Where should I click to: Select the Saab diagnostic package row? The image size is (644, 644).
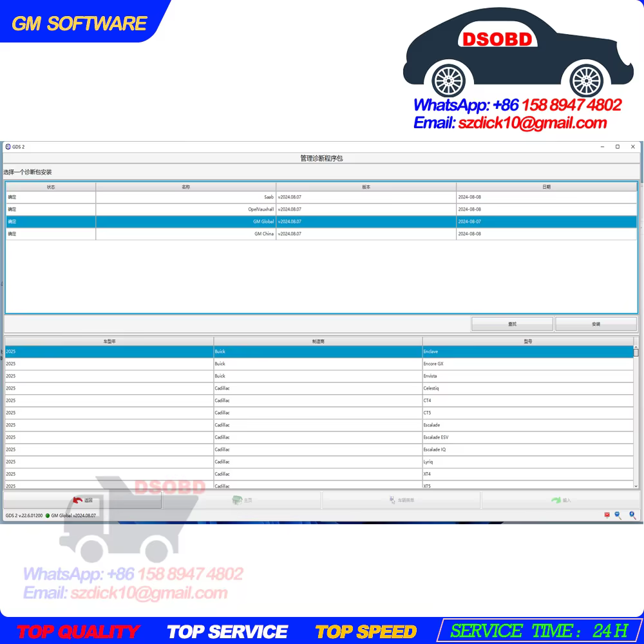click(321, 197)
